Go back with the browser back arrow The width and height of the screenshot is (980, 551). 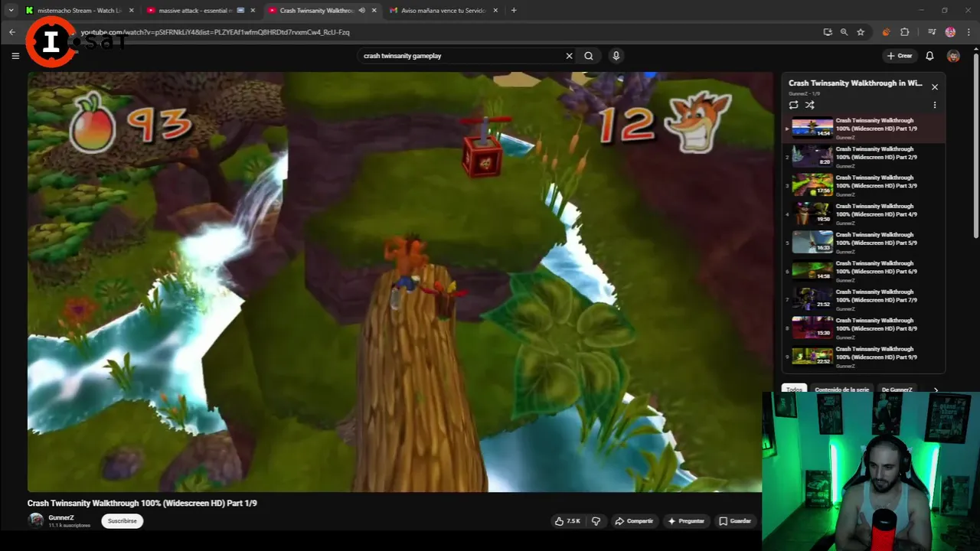(x=12, y=32)
